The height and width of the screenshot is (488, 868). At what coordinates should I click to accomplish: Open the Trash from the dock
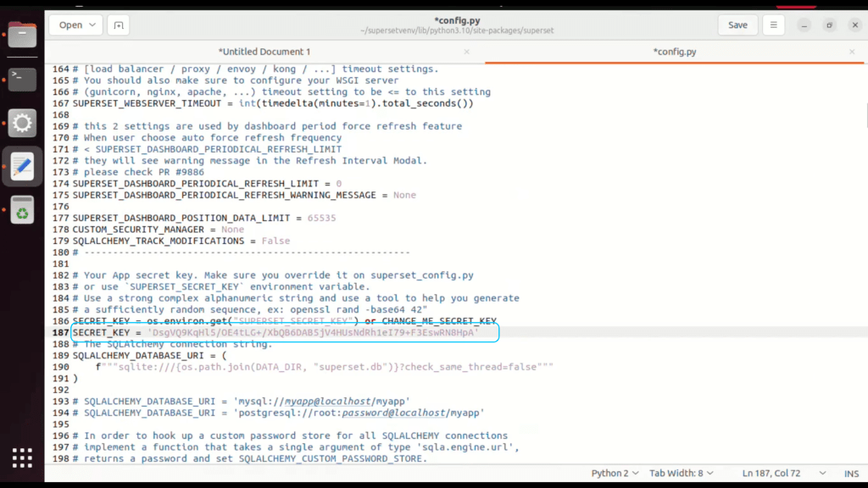22,210
